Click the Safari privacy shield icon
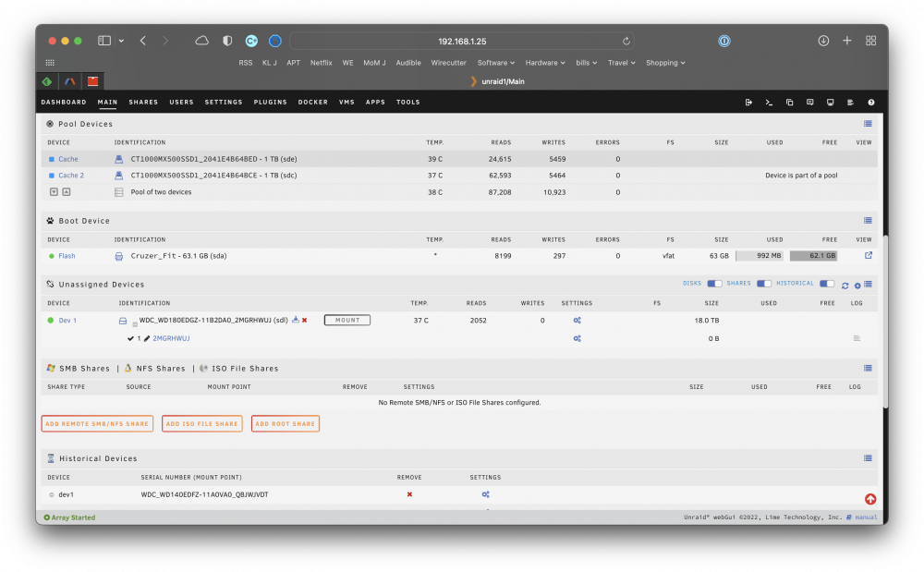This screenshot has width=924, height=572. tap(227, 41)
